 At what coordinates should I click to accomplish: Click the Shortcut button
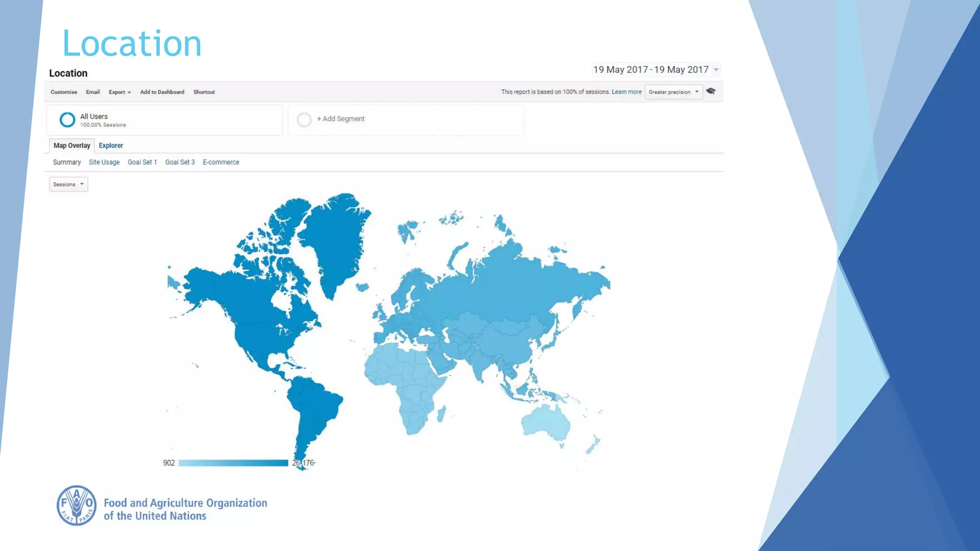tap(204, 92)
